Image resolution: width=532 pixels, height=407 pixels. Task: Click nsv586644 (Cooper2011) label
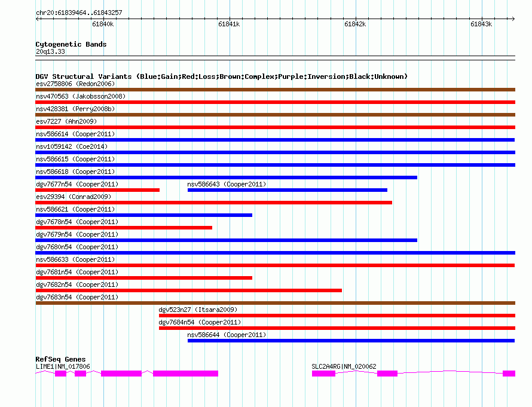pos(227,335)
